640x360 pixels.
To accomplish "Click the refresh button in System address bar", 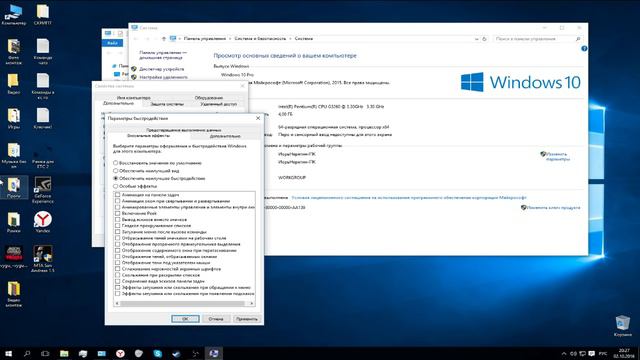I will coord(484,39).
